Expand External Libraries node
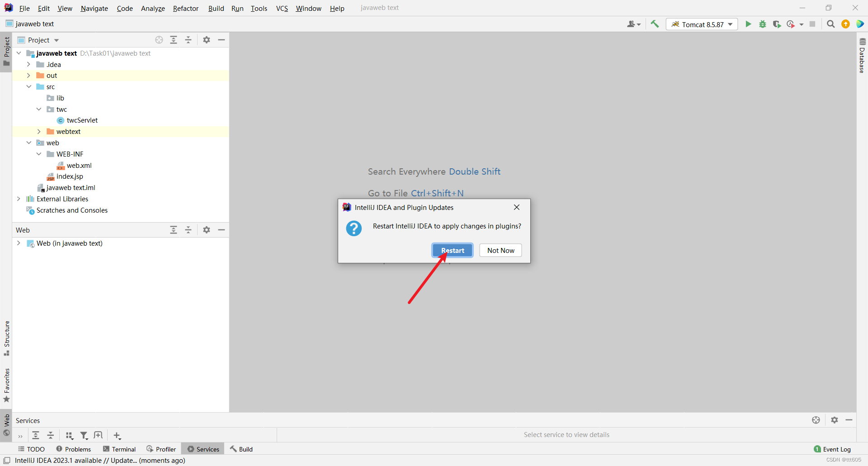The height and width of the screenshot is (466, 868). pyautogui.click(x=19, y=199)
